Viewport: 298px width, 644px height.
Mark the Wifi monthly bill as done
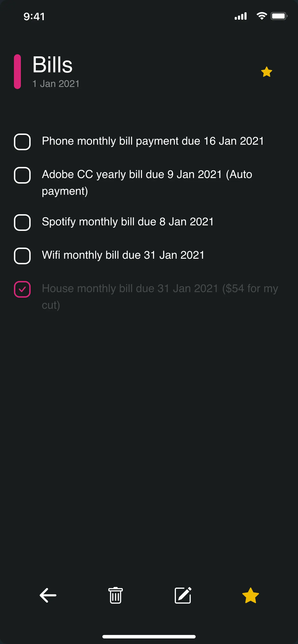pos(22,256)
